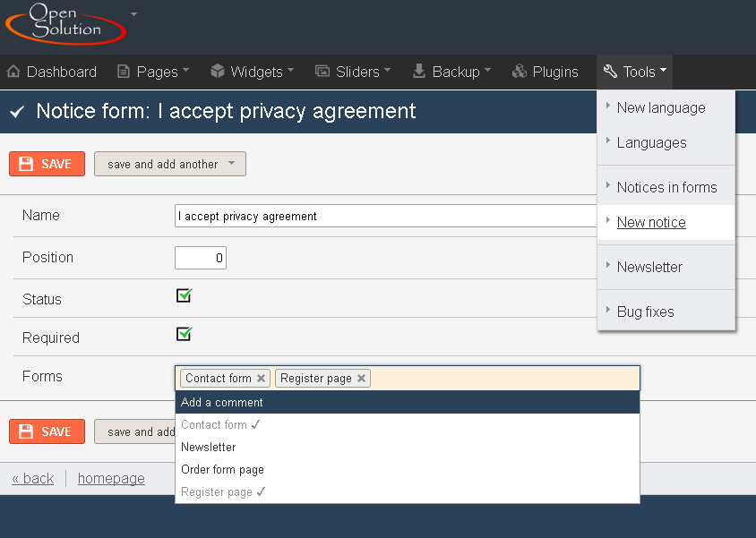The height and width of the screenshot is (538, 756).
Task: Remove the Register page tag
Action: click(x=361, y=378)
